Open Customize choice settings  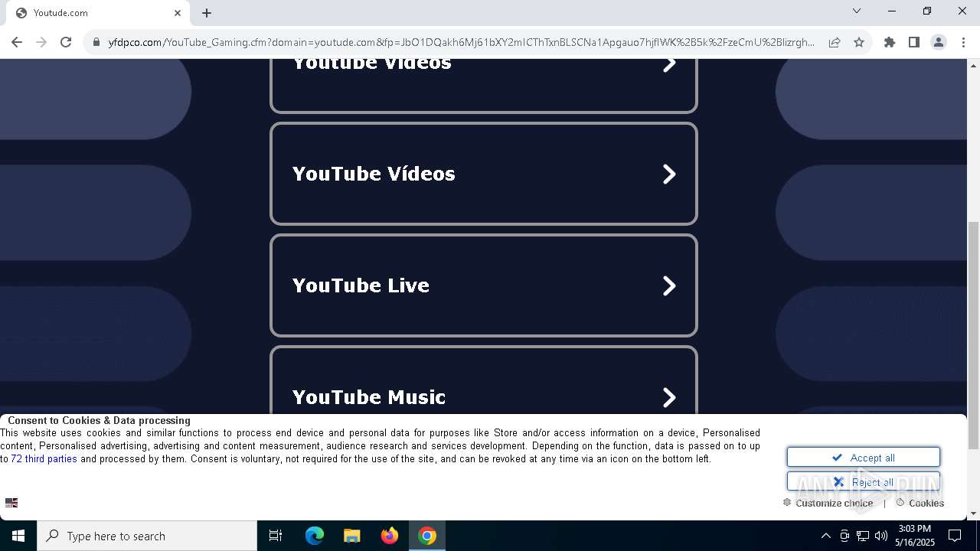pyautogui.click(x=828, y=503)
